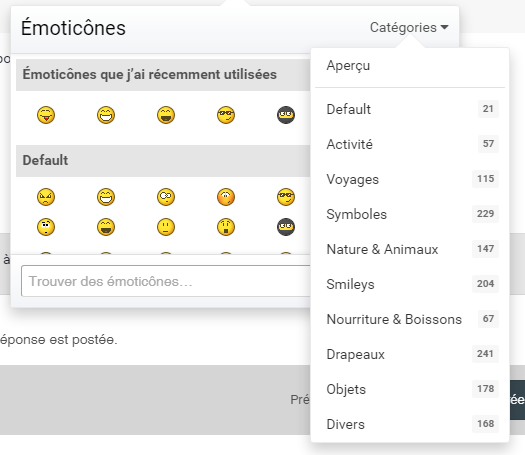Viewport: 525px width, 455px height.
Task: Choose the neutral face emoticon in Default
Action: click(x=166, y=227)
